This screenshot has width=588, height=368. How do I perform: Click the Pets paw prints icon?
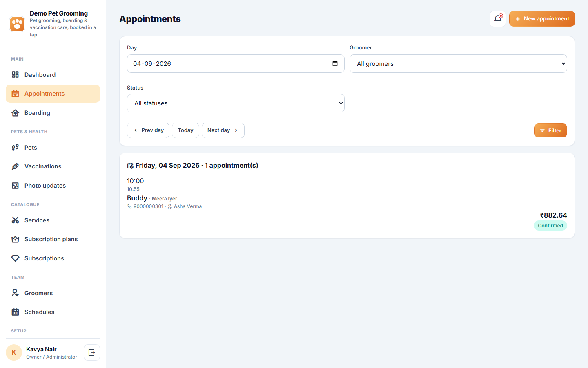coord(16,148)
